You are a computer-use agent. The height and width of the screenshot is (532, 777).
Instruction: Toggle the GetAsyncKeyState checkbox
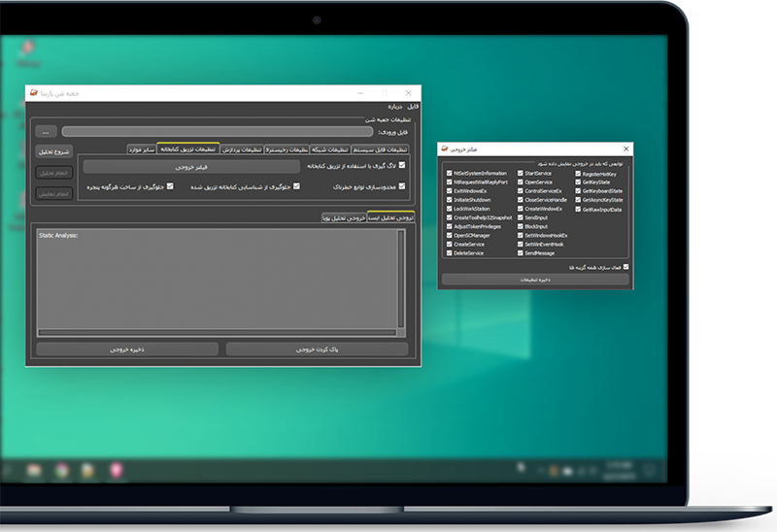click(x=579, y=200)
